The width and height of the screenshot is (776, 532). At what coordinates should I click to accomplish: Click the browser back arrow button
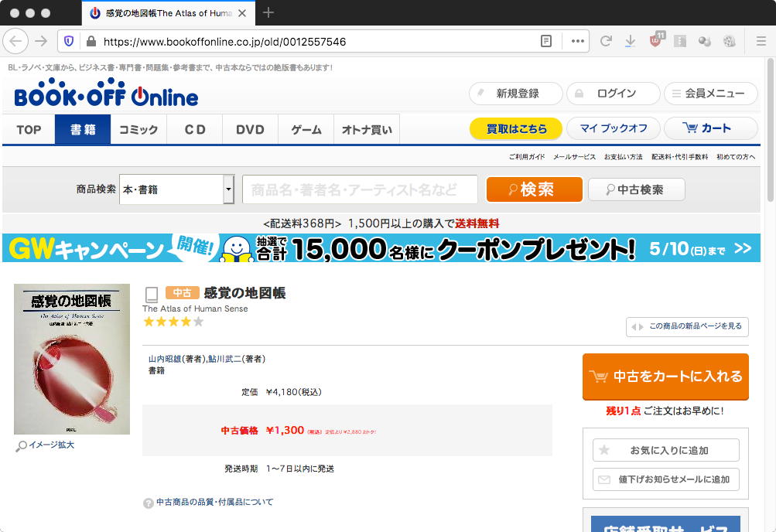(15, 41)
